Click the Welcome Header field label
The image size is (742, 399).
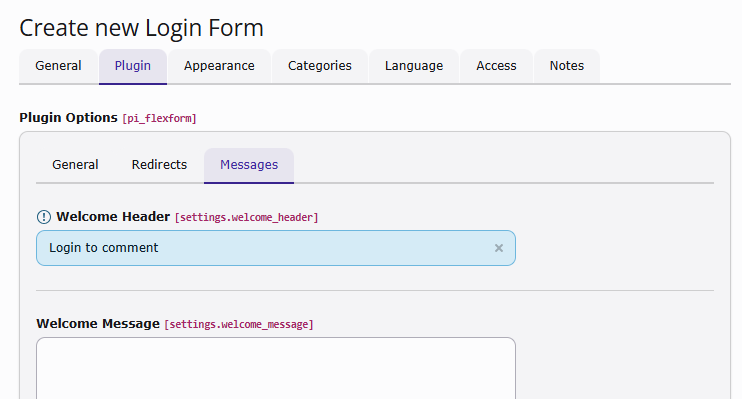coord(113,217)
